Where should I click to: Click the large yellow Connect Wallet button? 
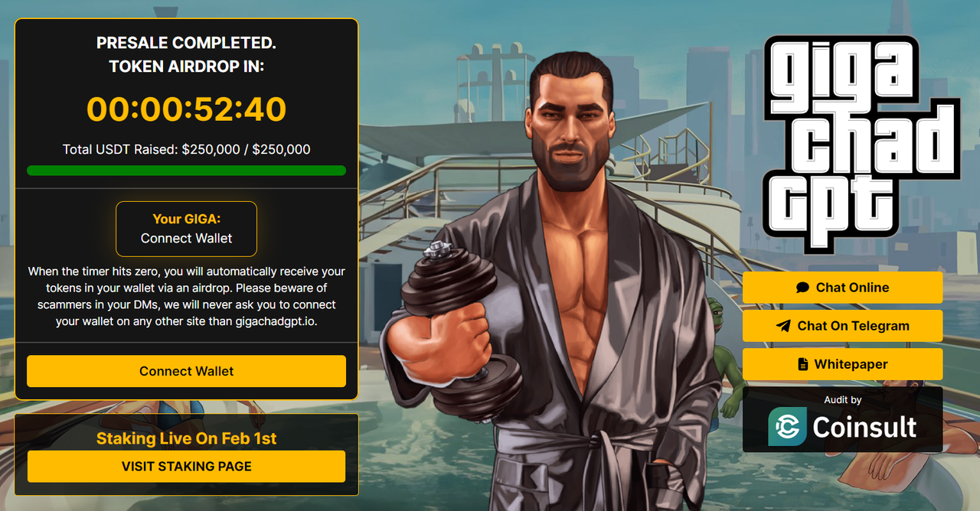186,371
